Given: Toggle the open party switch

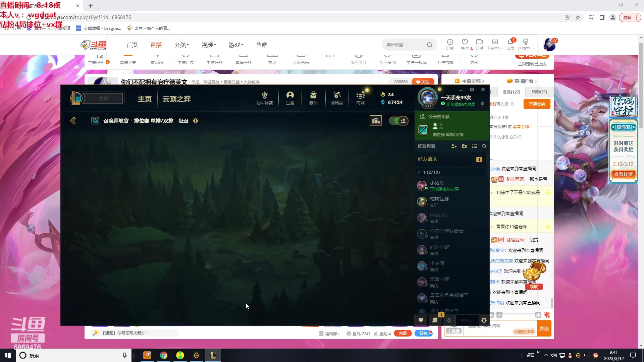Looking at the screenshot, I should pos(398,121).
